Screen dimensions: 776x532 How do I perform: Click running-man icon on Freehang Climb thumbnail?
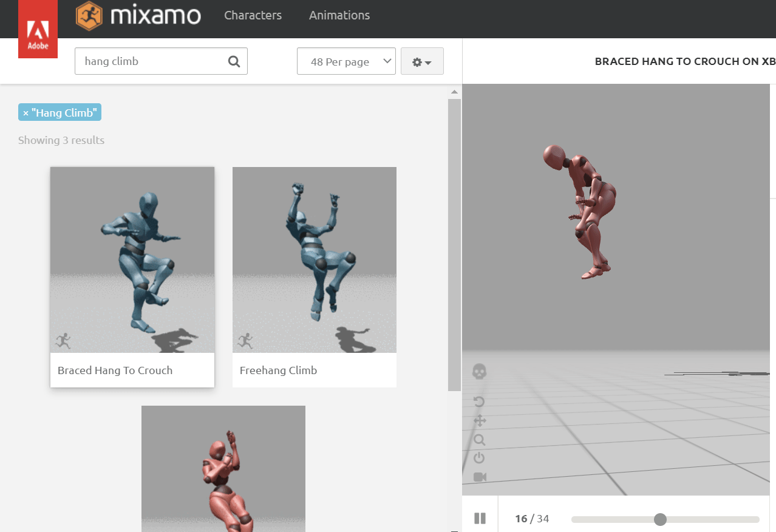click(245, 341)
